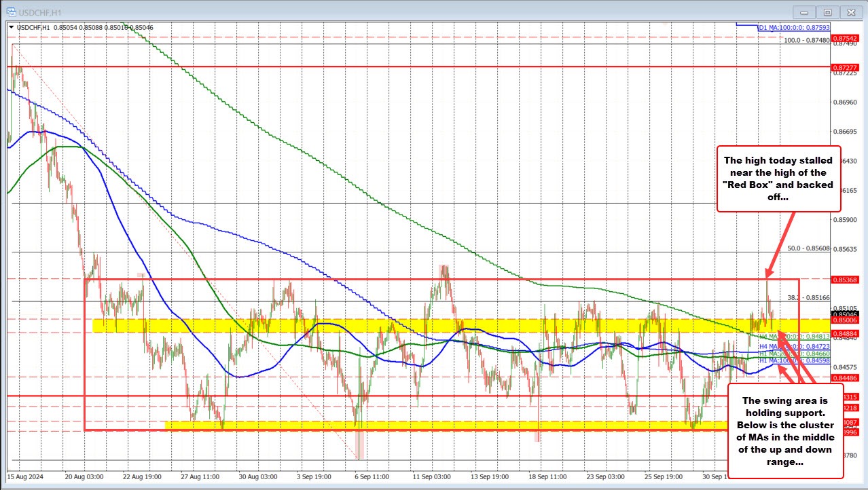Select the 38.2 Fibonacci level label 0.85166
Screen dimensions: 868x490
pos(808,297)
